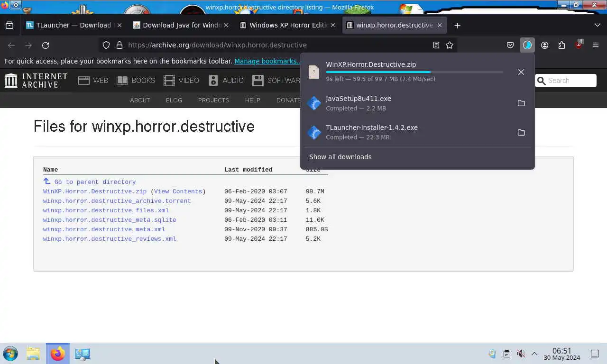Open winxp.horror.destructive_meta.sqlite

pos(110,220)
